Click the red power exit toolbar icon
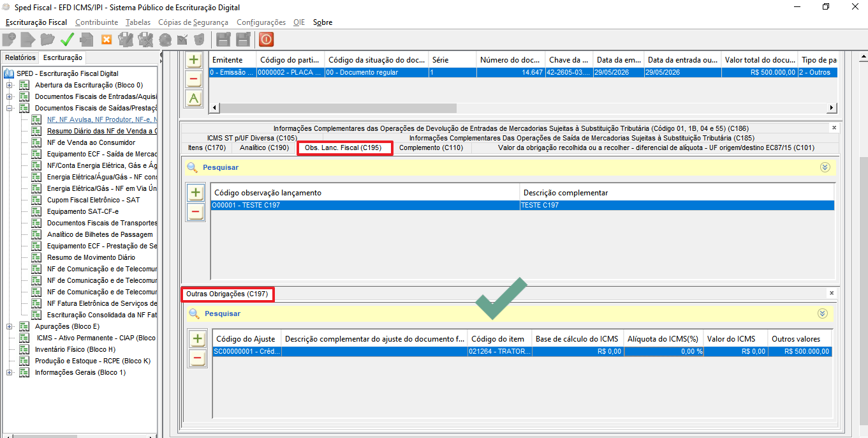The image size is (868, 438). coord(266,40)
